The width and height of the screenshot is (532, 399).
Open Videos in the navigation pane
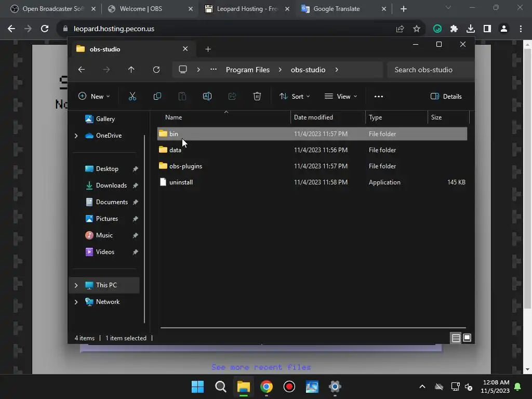click(105, 252)
